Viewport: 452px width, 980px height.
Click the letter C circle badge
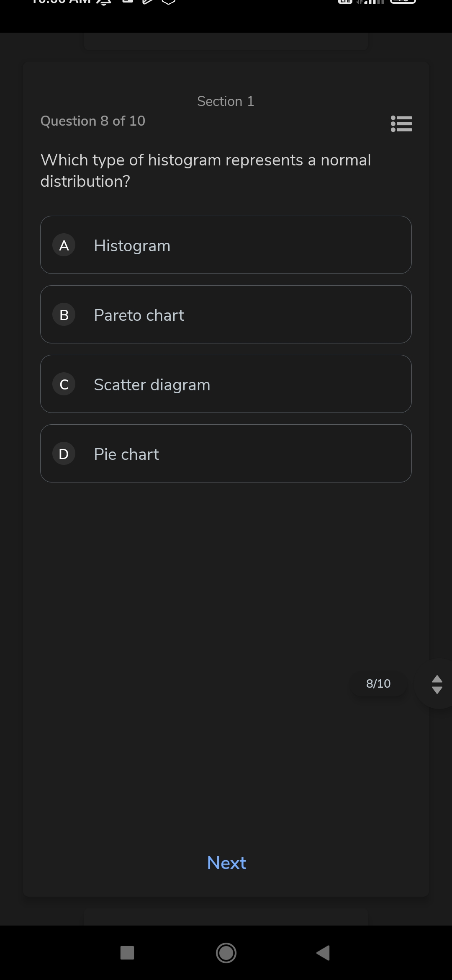tap(64, 384)
